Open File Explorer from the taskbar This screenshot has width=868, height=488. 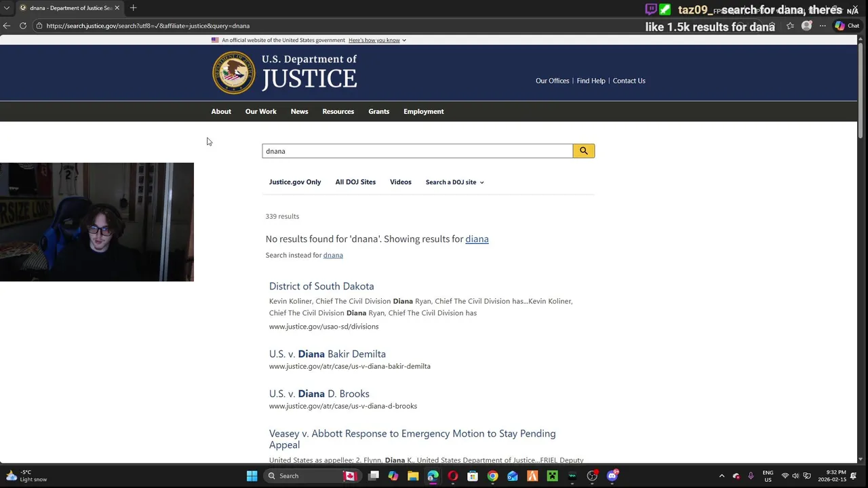413,476
